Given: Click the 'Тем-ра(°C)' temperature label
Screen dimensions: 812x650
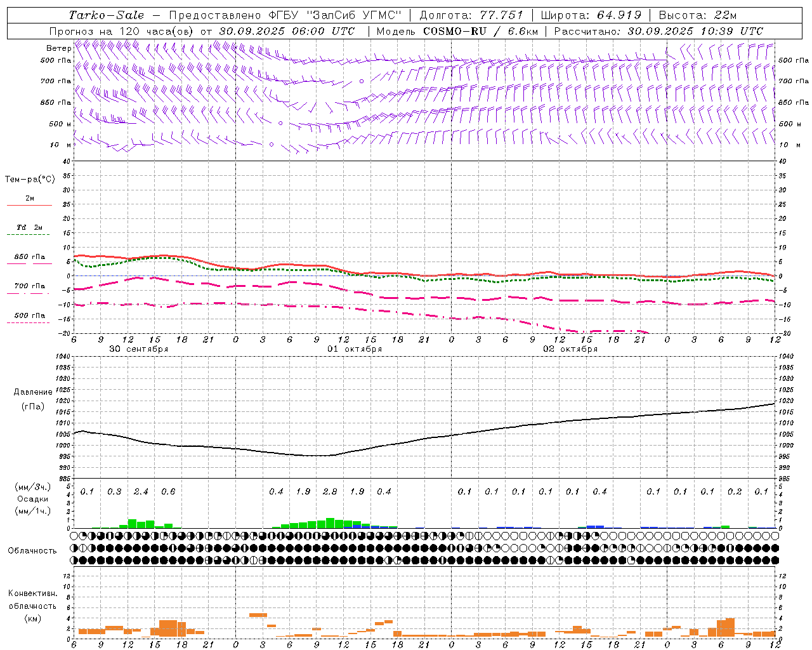Looking at the screenshot, I should coord(30,180).
